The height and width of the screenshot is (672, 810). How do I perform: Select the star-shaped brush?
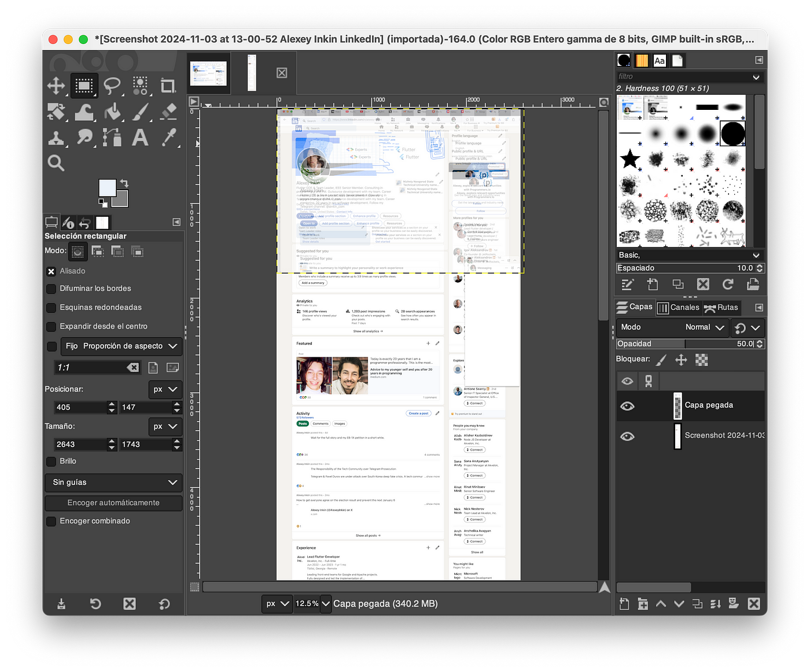click(x=629, y=158)
